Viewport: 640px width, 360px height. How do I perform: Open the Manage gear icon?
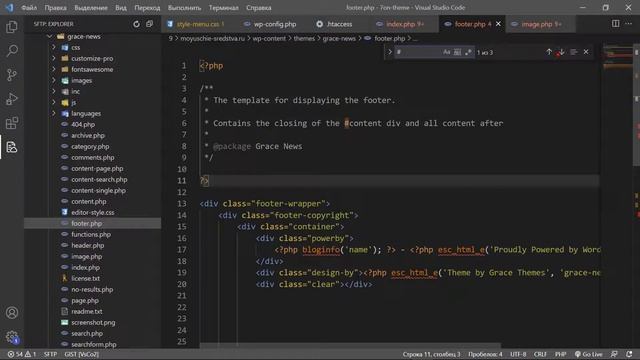(12, 337)
